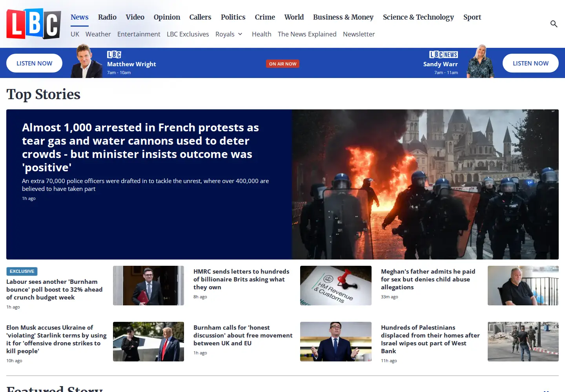Viewport: 565px width, 392px height.
Task: Open the Callers section
Action: pos(200,17)
